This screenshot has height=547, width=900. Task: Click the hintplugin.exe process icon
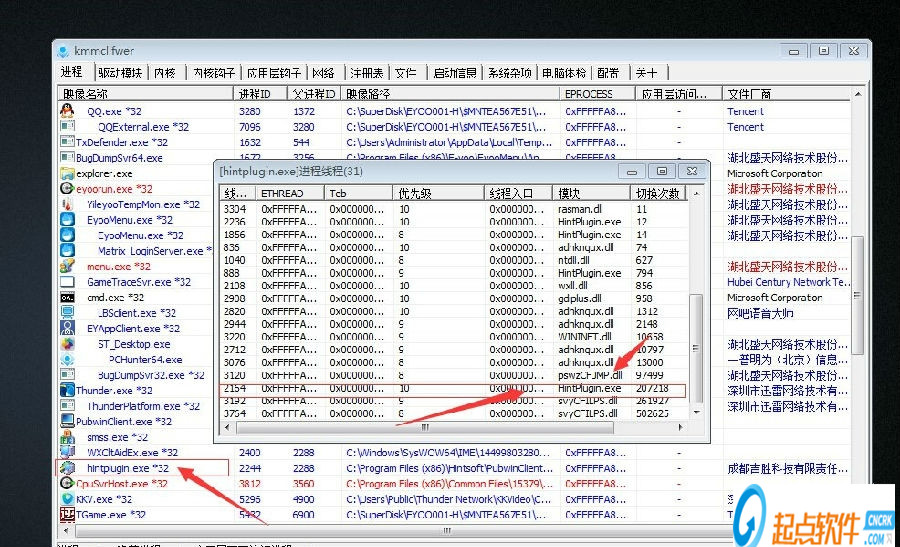[67, 467]
